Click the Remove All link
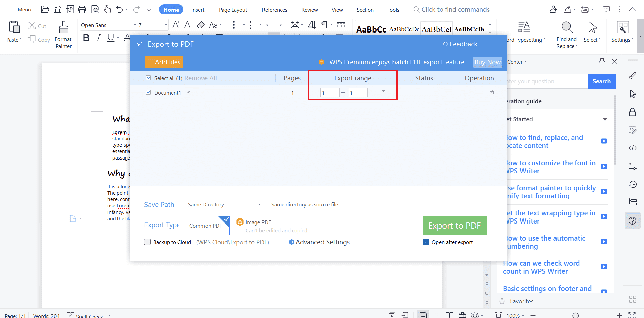 click(x=200, y=78)
